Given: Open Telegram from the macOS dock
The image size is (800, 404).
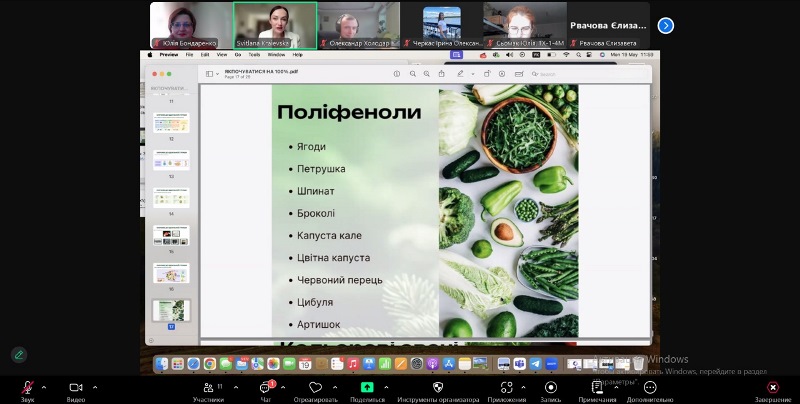Looking at the screenshot, I should click(x=535, y=364).
